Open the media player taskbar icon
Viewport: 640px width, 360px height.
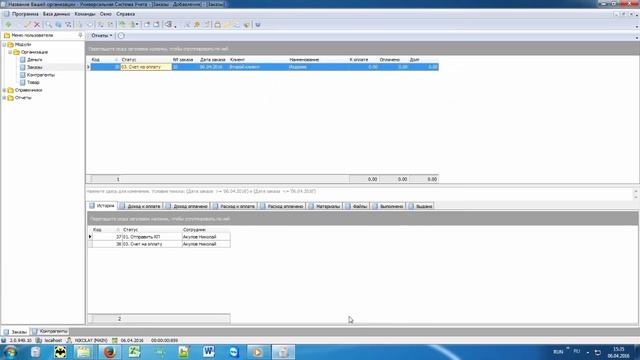(258, 352)
